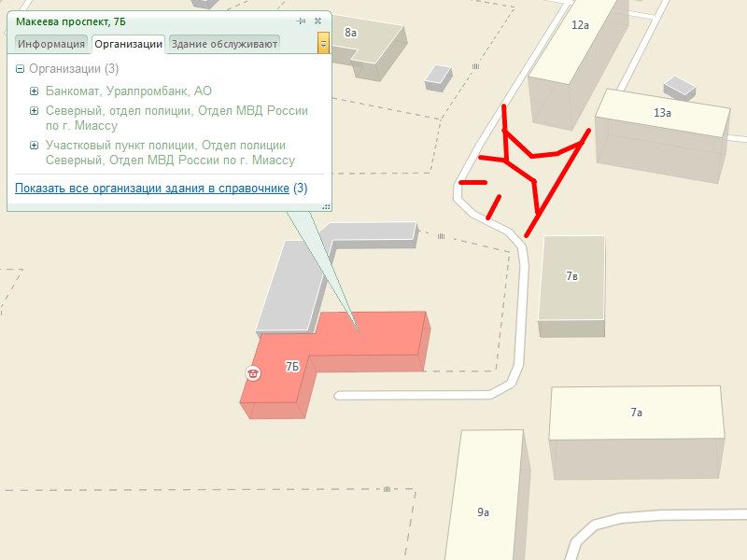Select the Организации tab
The width and height of the screenshot is (747, 560).
click(x=128, y=44)
